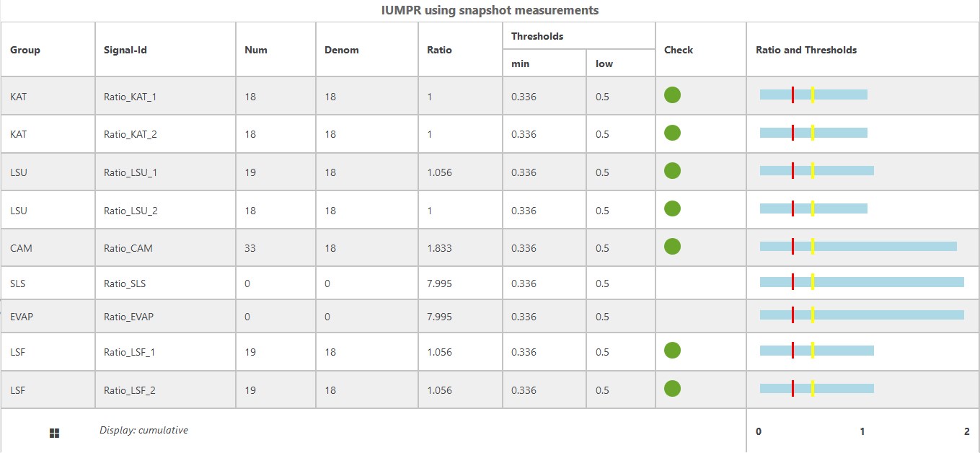Click the yellow low-threshold marker for Ratio_SLS
This screenshot has width=980, height=453.
813,282
